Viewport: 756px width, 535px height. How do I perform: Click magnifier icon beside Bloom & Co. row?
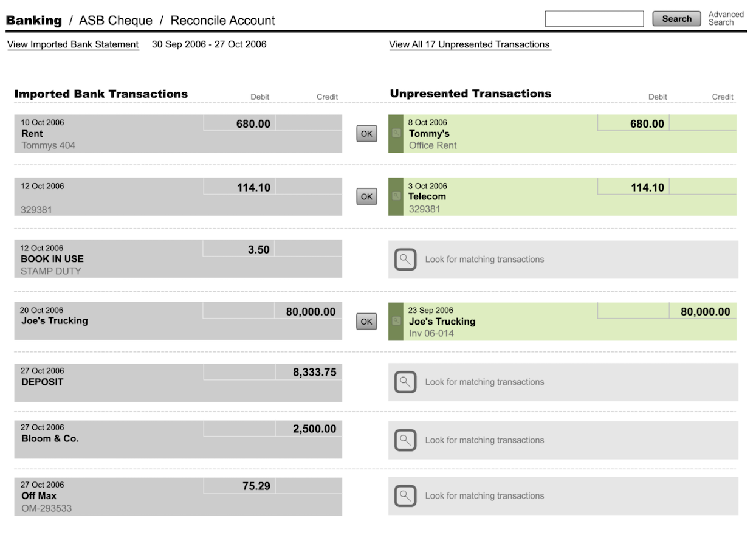coord(405,440)
